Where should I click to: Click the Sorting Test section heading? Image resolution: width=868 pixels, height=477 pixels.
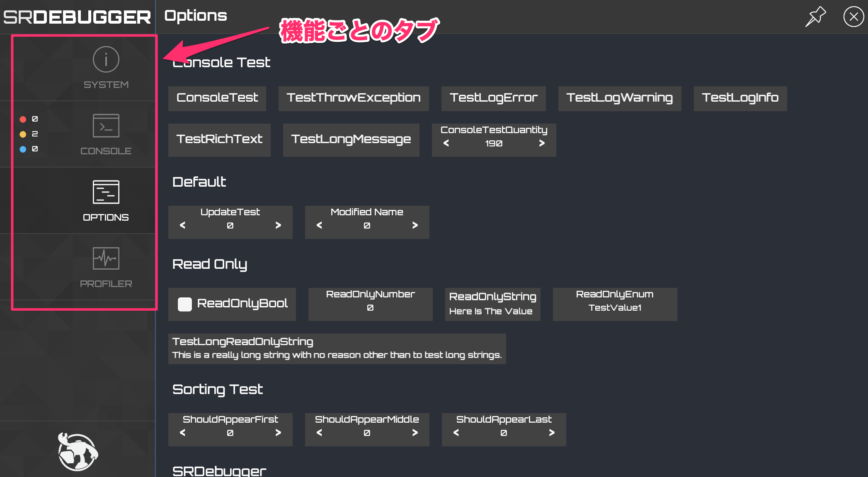coord(218,389)
